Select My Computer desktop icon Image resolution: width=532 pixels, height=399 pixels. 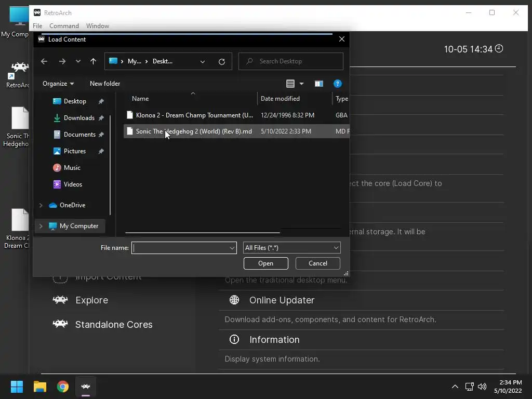point(15,22)
